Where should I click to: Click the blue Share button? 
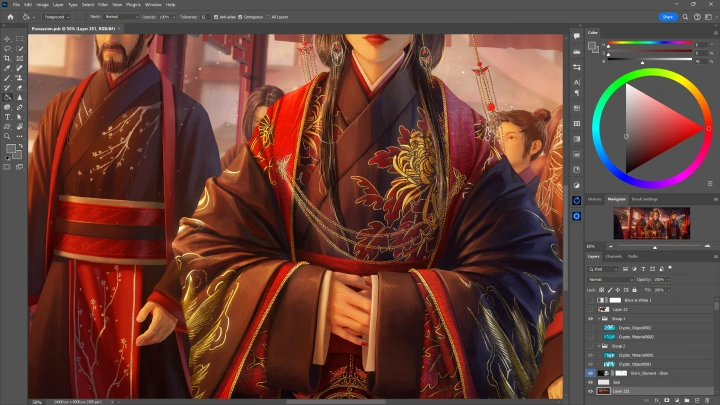click(668, 17)
